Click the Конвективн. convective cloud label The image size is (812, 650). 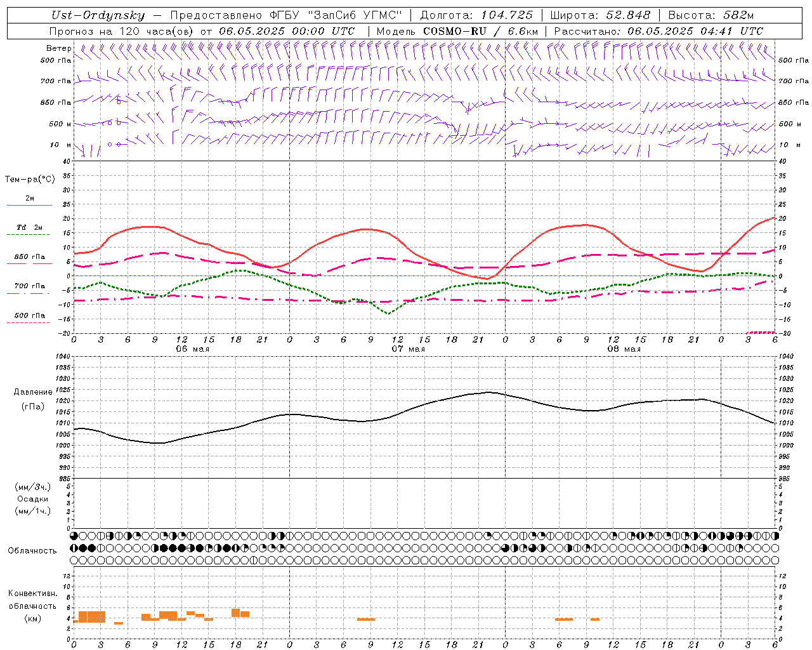pyautogui.click(x=33, y=594)
